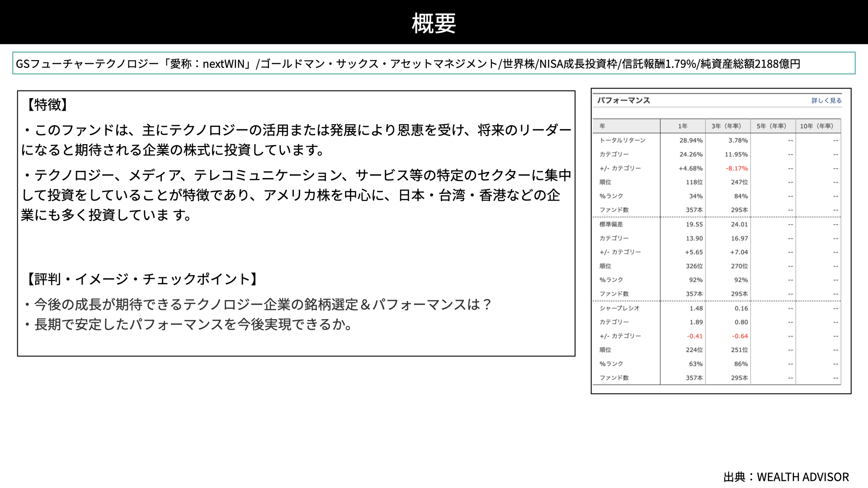Viewport: 868px width, 488px height.
Task: Select the 11.95% category value
Action: [x=736, y=155]
